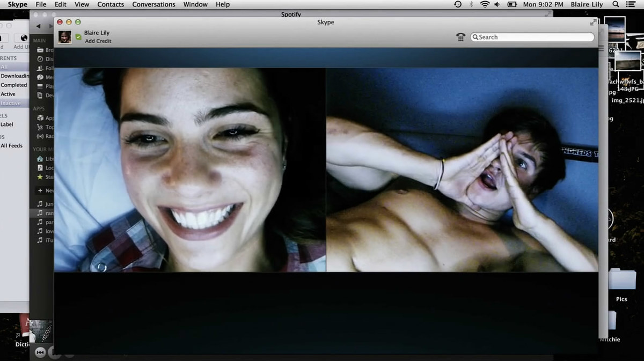Click the battery status icon
The image size is (644, 361).
(512, 4)
